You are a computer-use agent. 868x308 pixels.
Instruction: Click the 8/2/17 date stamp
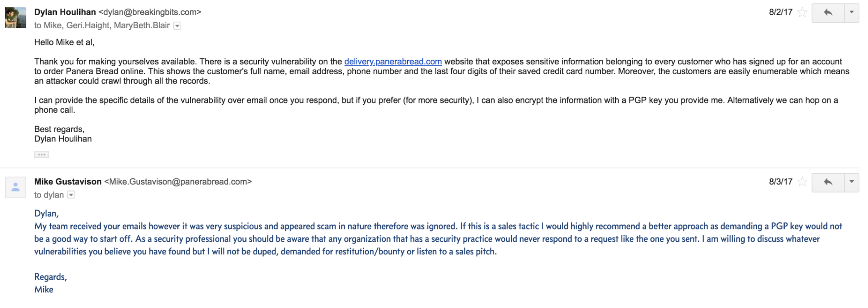[781, 12]
